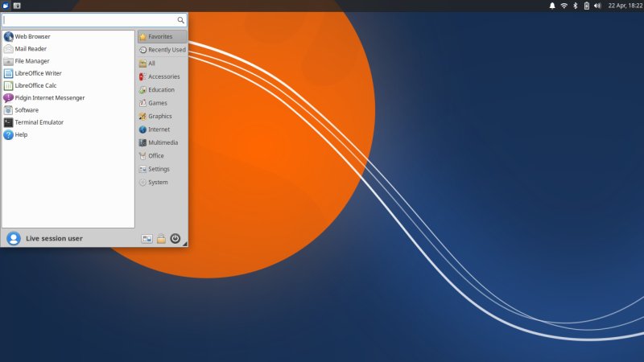
Task: Click the second panel icon beside the menu button
Action: pos(17,6)
